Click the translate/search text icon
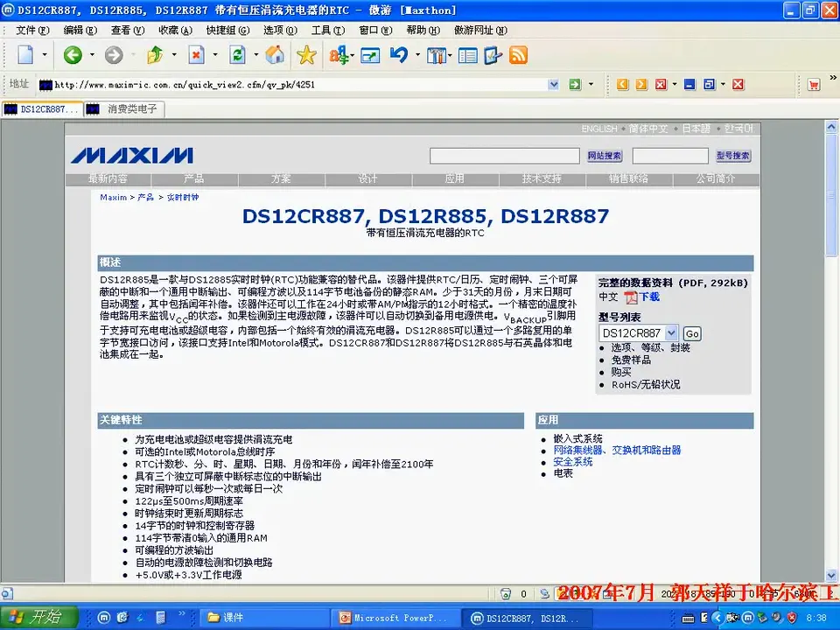 click(x=339, y=54)
